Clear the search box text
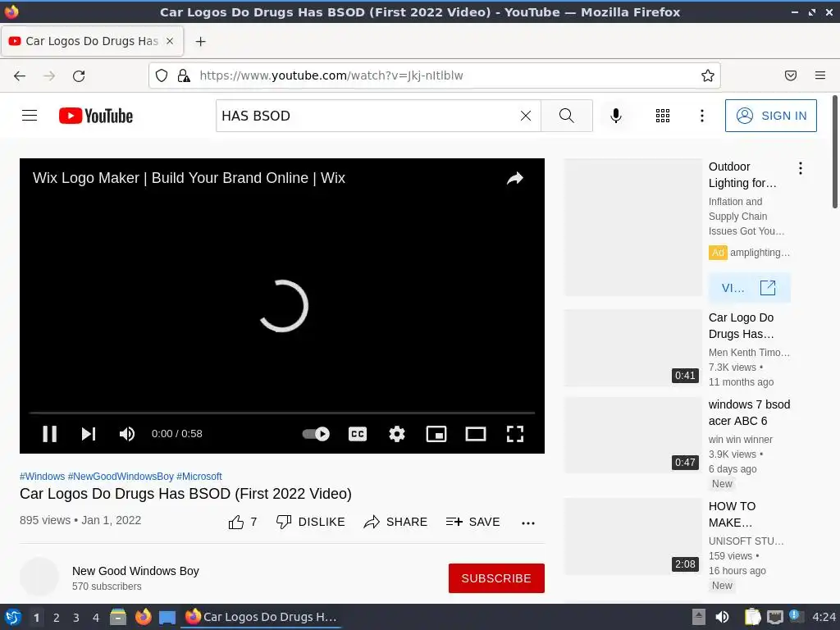The width and height of the screenshot is (840, 630). [x=526, y=116]
